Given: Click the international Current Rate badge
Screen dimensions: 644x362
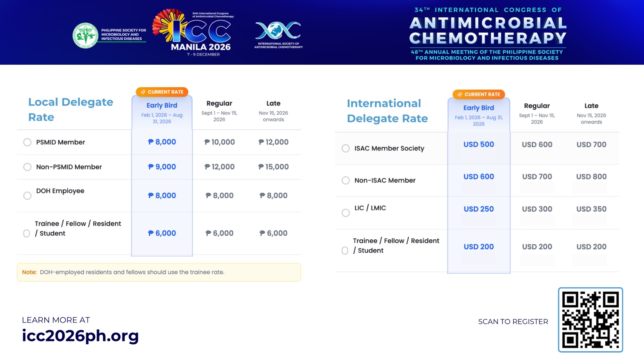Looking at the screenshot, I should click(479, 95).
